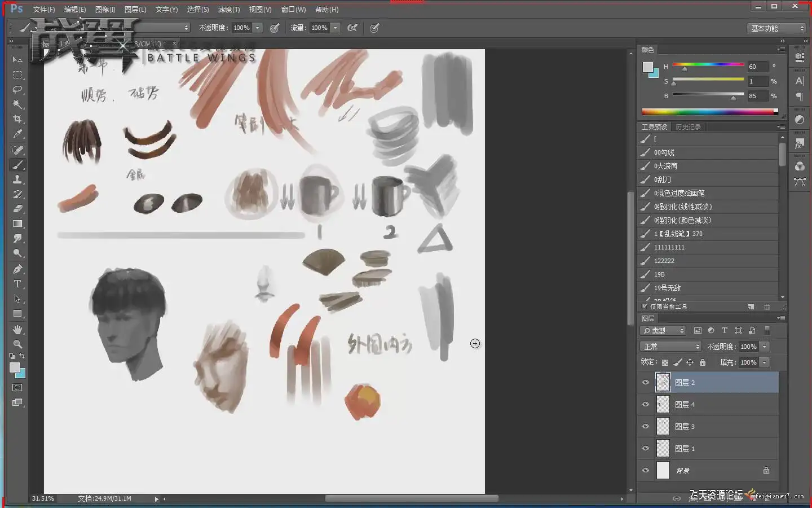Expand the 不透明度 dropdown arrow in options bar

click(x=258, y=28)
